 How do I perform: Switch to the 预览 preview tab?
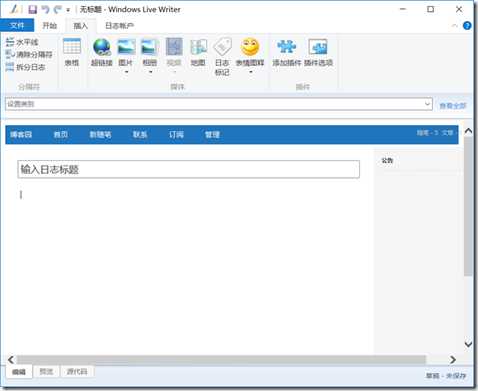point(46,371)
